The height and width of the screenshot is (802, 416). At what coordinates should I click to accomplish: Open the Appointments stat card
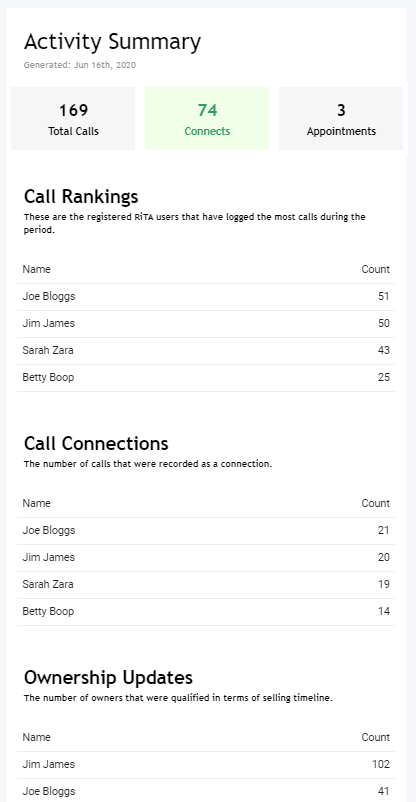coord(341,119)
